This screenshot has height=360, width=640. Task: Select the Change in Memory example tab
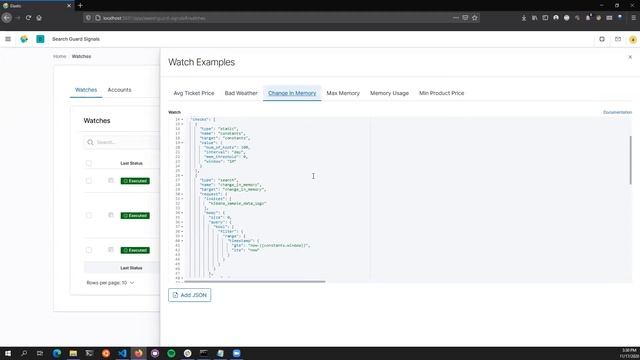292,93
